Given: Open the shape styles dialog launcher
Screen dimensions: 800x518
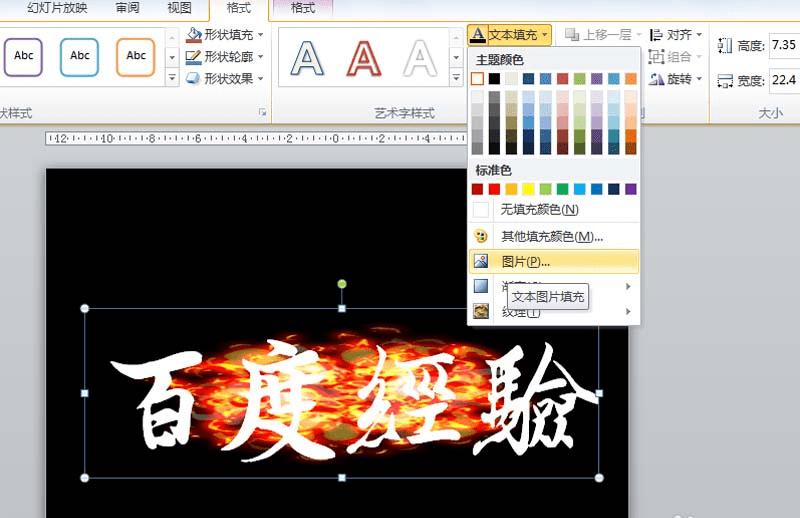Looking at the screenshot, I should tap(262, 112).
